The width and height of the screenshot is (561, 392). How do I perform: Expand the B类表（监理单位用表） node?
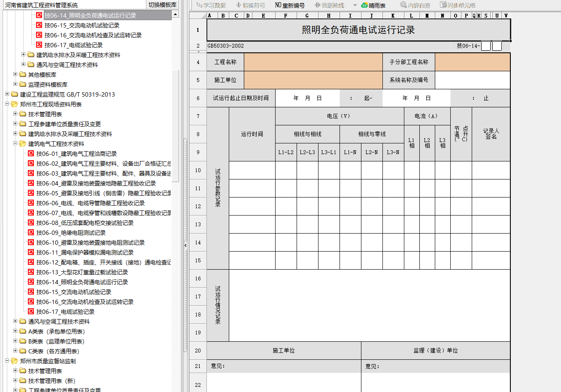(x=15, y=341)
